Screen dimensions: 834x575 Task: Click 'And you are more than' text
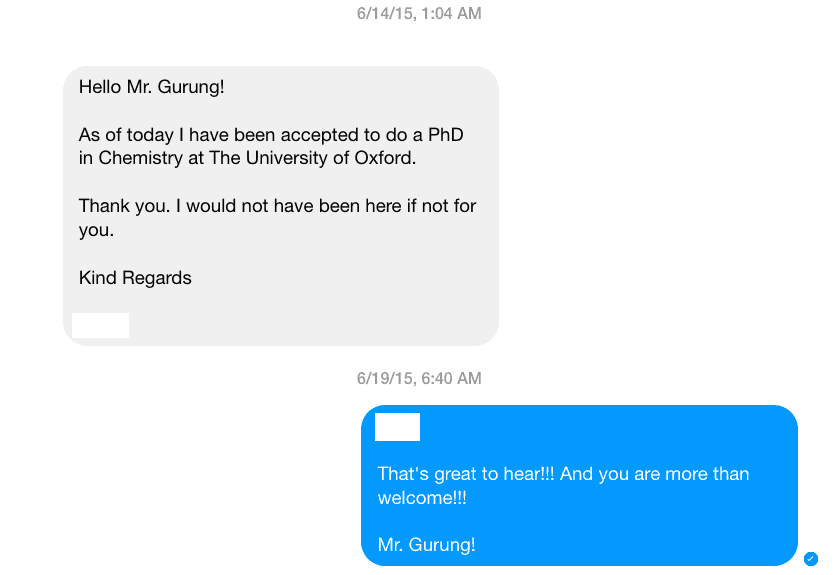[654, 474]
